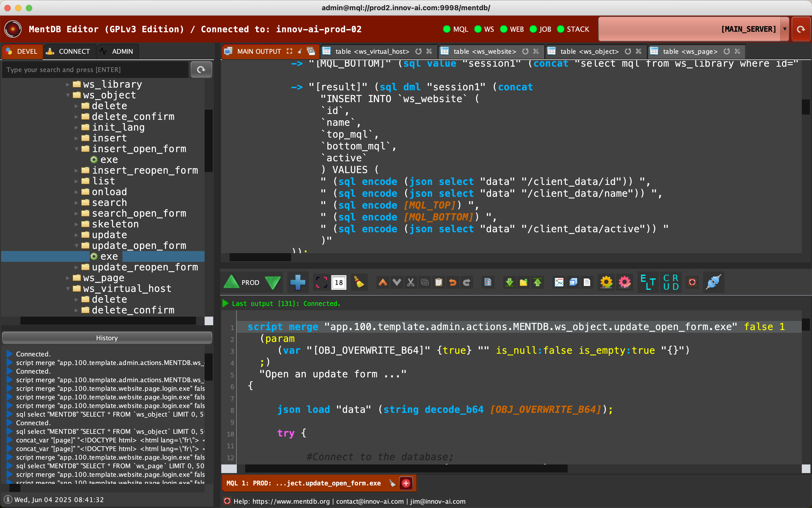The image size is (812, 508).
Task: Click the stacked blue windows icon
Action: tap(573, 282)
